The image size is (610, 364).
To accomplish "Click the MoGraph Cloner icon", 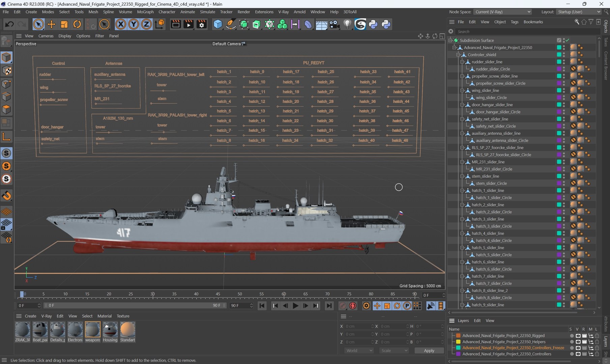I will 282,24.
